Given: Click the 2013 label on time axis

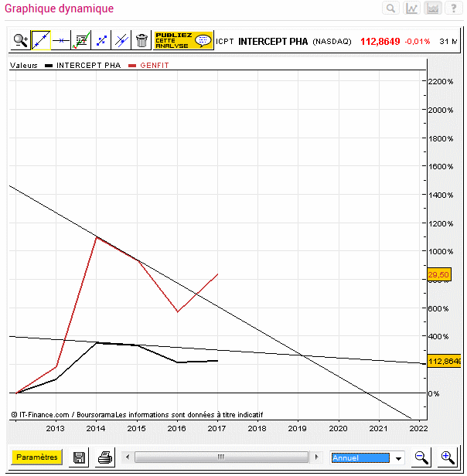Looking at the screenshot, I should tap(56, 428).
